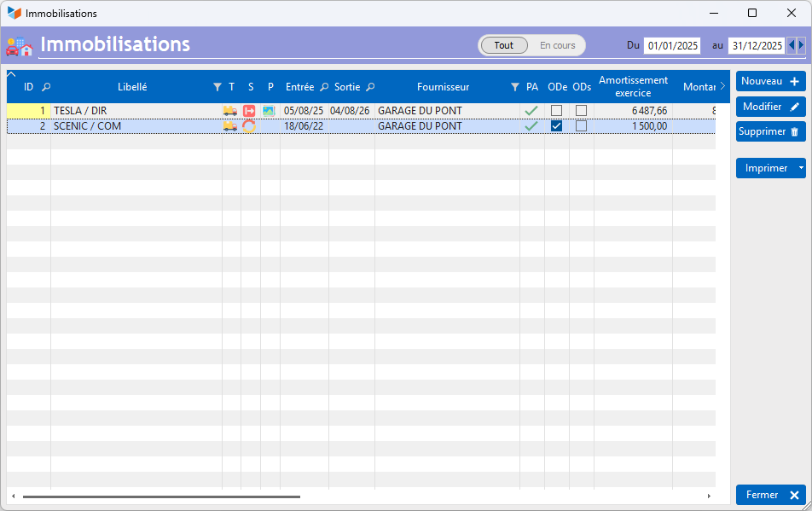This screenshot has width=812, height=511.
Task: Select the Tout filter option
Action: 504,45
